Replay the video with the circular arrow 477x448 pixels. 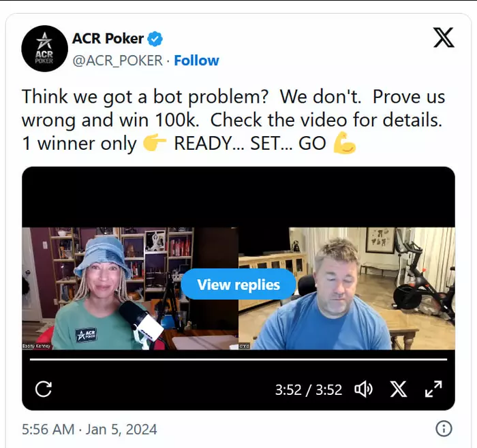click(43, 389)
